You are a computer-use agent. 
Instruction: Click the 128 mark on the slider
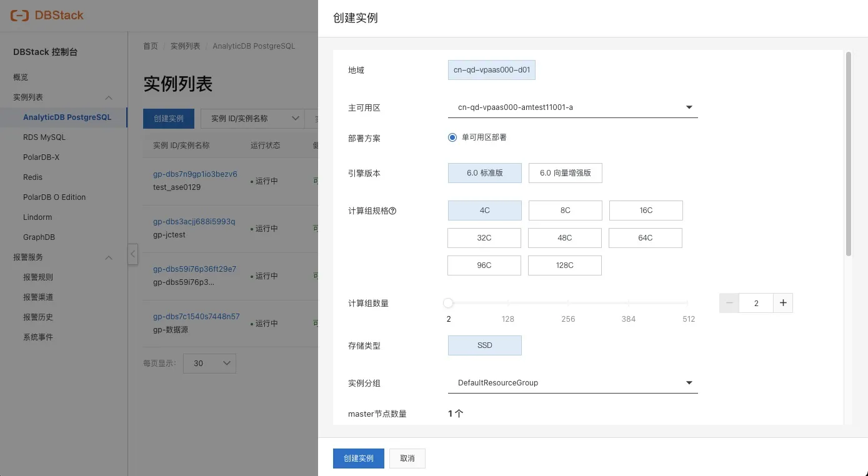508,319
